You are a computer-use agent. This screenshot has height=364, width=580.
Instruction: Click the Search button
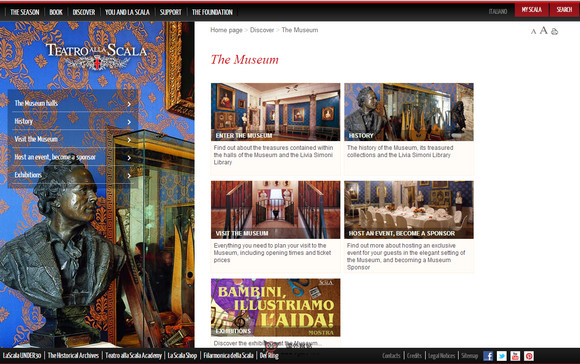(564, 10)
